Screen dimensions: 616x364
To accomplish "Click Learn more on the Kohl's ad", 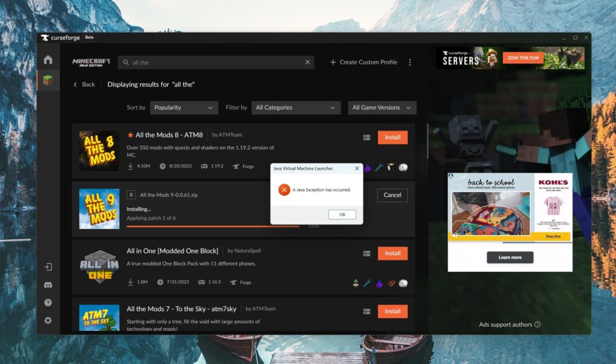I will point(510,258).
